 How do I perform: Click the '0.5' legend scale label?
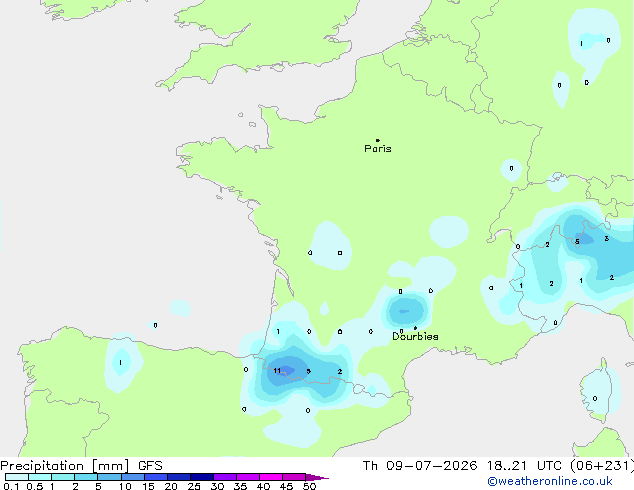click(35, 486)
